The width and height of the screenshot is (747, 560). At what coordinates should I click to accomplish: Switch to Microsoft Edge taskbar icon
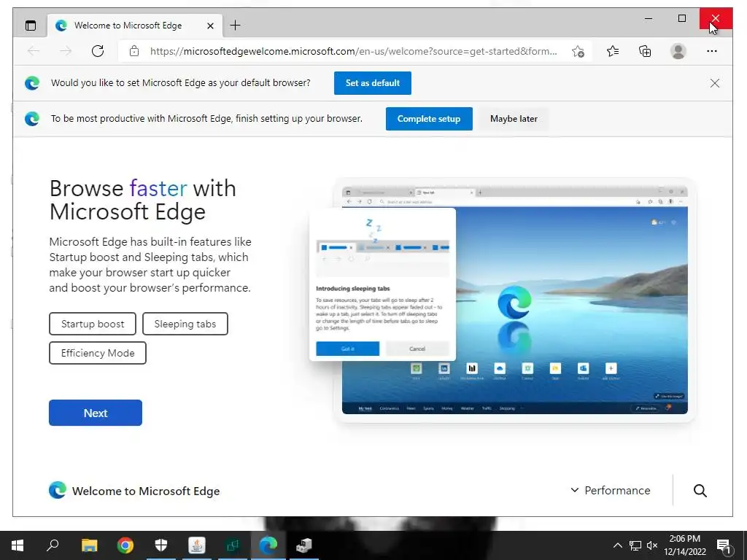click(268, 545)
